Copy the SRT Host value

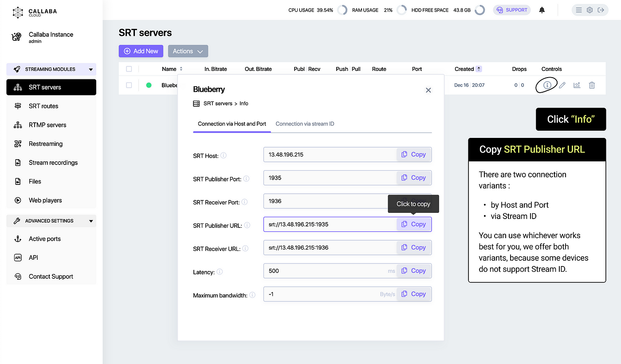(414, 154)
